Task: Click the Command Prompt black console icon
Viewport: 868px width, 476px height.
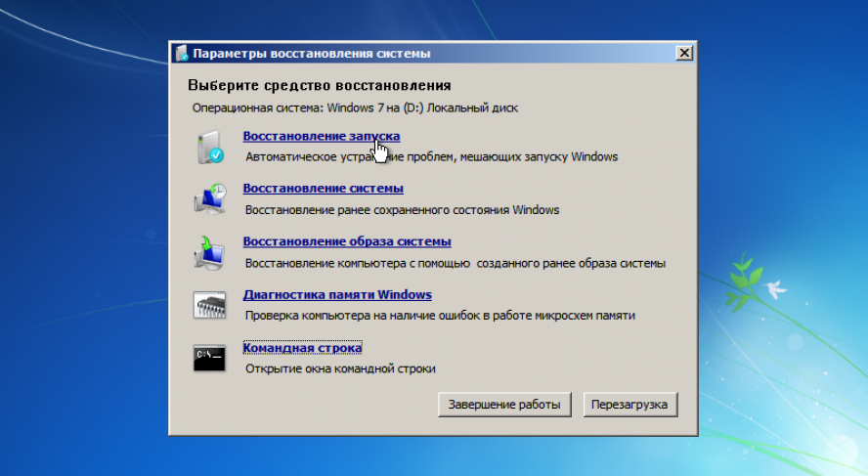Action: click(x=209, y=358)
